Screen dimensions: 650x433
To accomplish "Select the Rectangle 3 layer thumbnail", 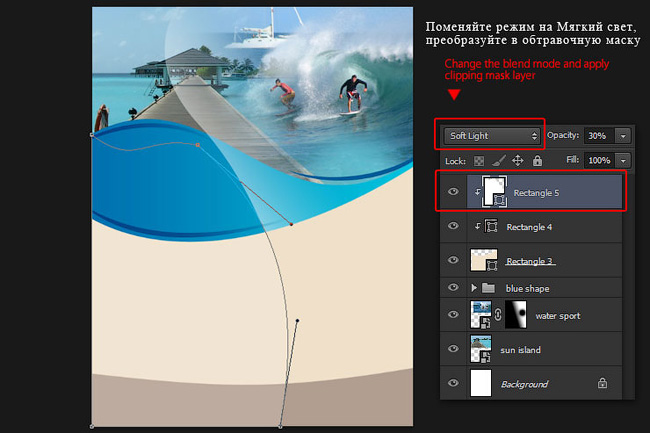I will pos(484,260).
